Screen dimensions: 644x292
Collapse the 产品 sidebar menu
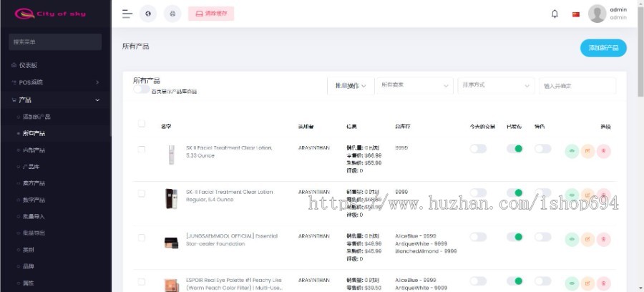[56, 99]
